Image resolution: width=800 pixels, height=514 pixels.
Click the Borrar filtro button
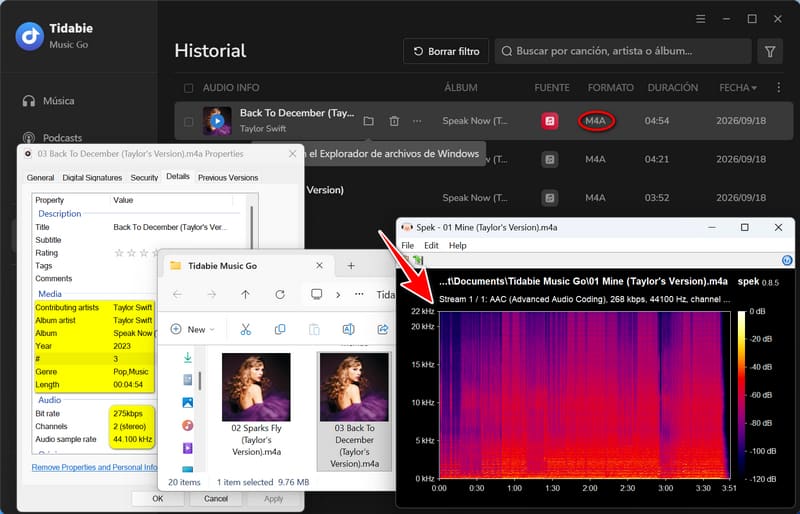click(x=446, y=51)
